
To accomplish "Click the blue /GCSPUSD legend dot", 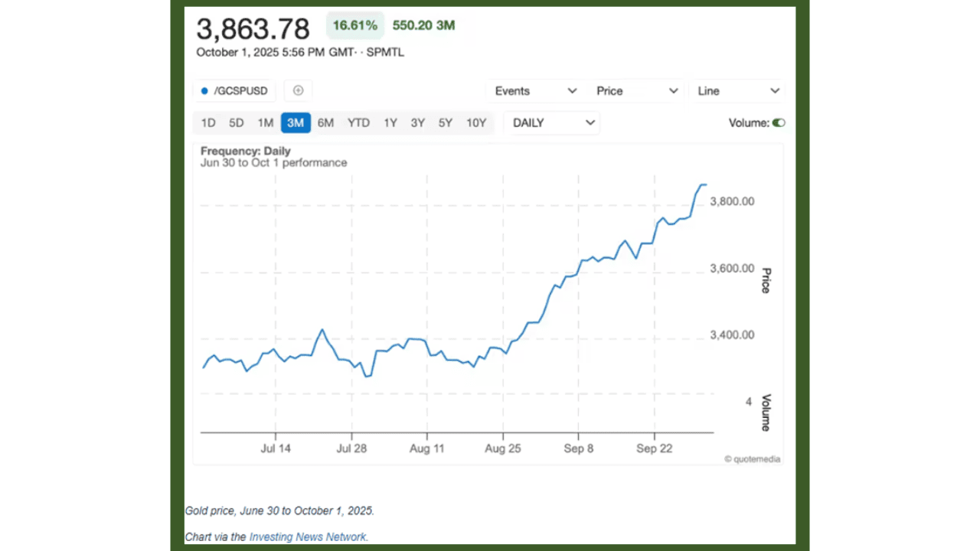I will (x=204, y=90).
